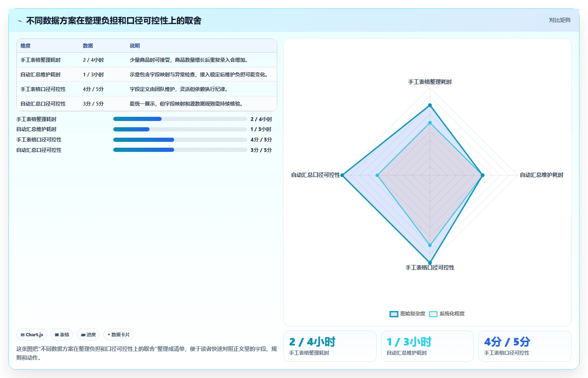Open the 2 / 4小时 data card
588x378 pixels.
(x=330, y=346)
